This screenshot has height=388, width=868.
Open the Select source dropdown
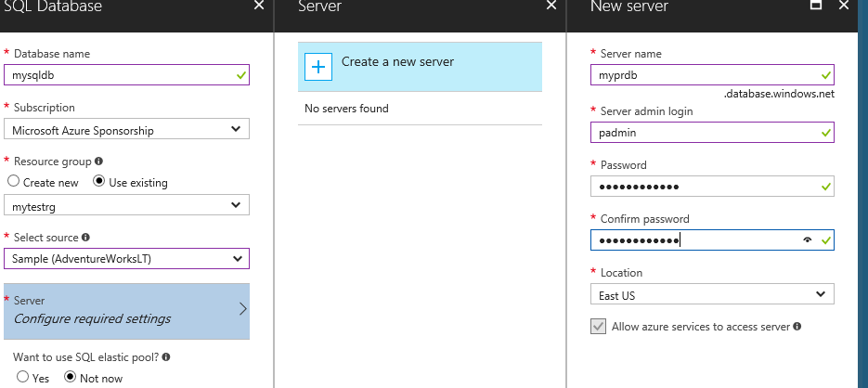(127, 258)
